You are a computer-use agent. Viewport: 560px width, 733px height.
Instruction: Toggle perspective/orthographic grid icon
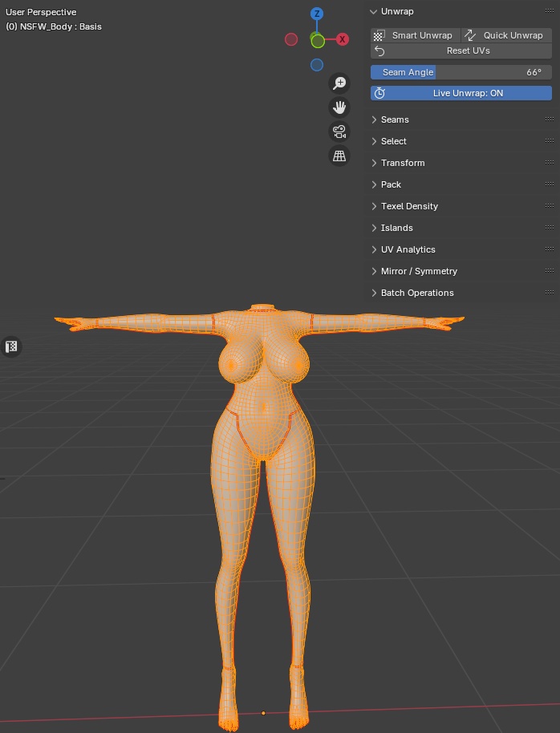[339, 156]
